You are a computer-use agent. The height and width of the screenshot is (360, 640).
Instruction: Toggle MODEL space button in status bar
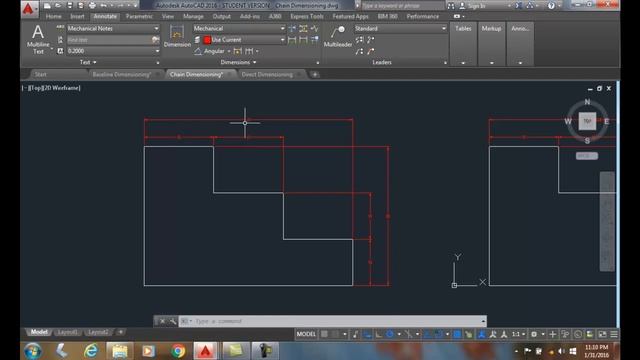coord(306,334)
